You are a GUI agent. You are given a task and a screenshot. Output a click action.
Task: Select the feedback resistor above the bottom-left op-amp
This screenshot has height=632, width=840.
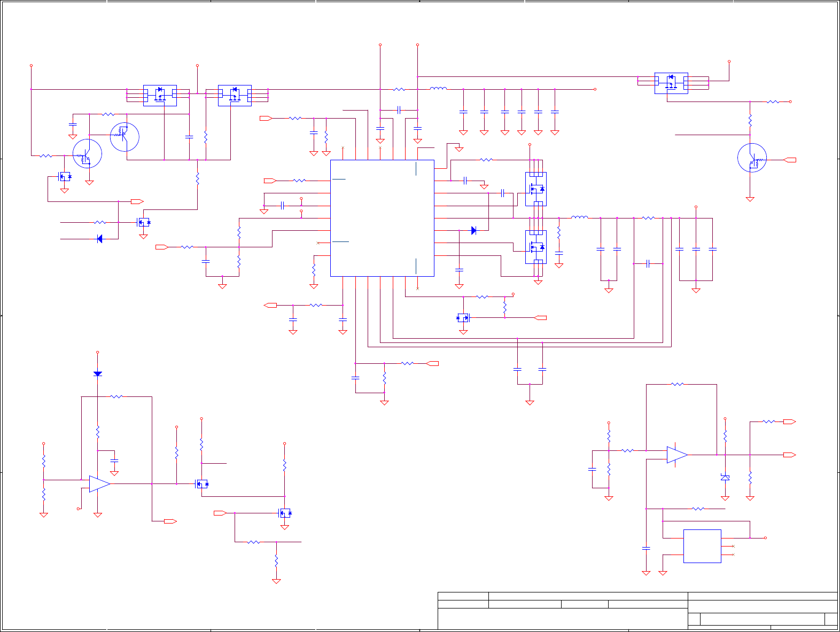click(116, 396)
